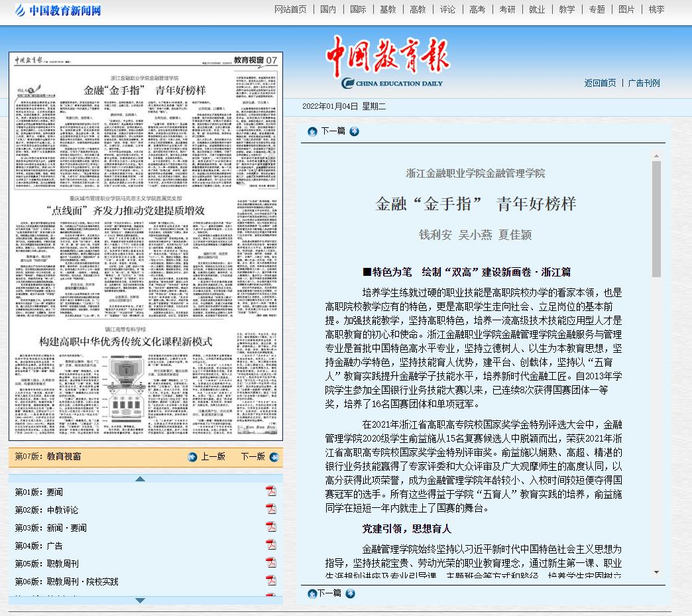Click the article's vertical scrollbar thumb

tap(656, 219)
